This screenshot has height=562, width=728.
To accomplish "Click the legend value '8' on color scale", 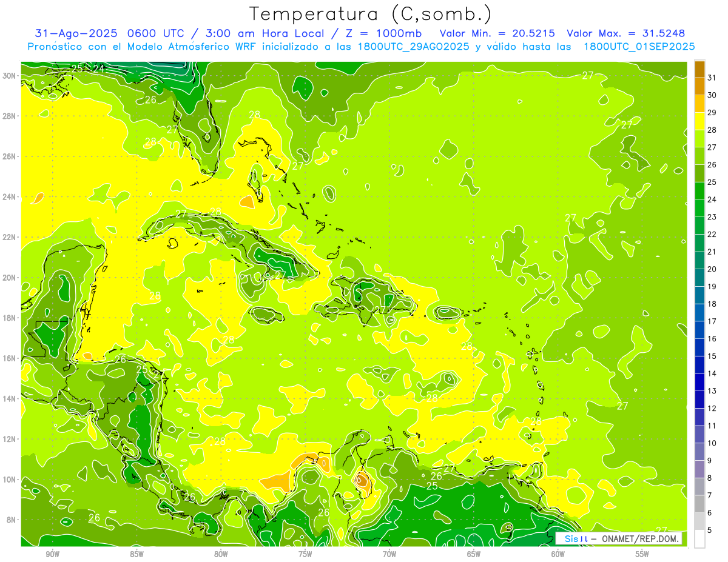I will tap(710, 478).
